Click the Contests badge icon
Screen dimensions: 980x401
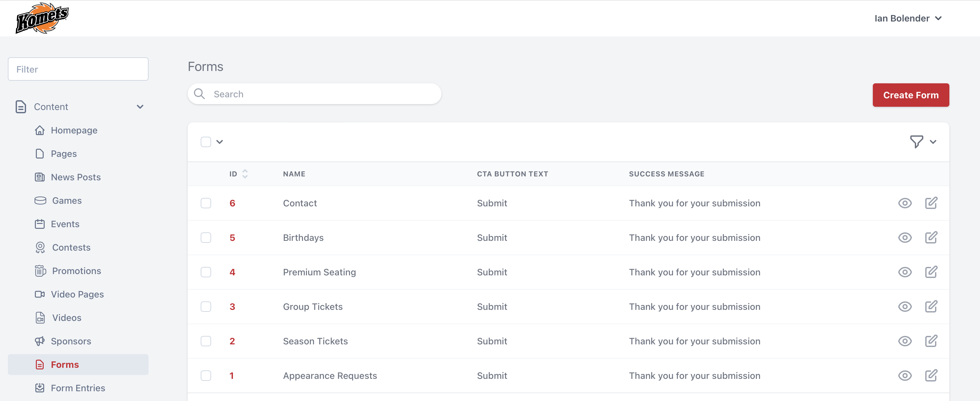click(40, 247)
